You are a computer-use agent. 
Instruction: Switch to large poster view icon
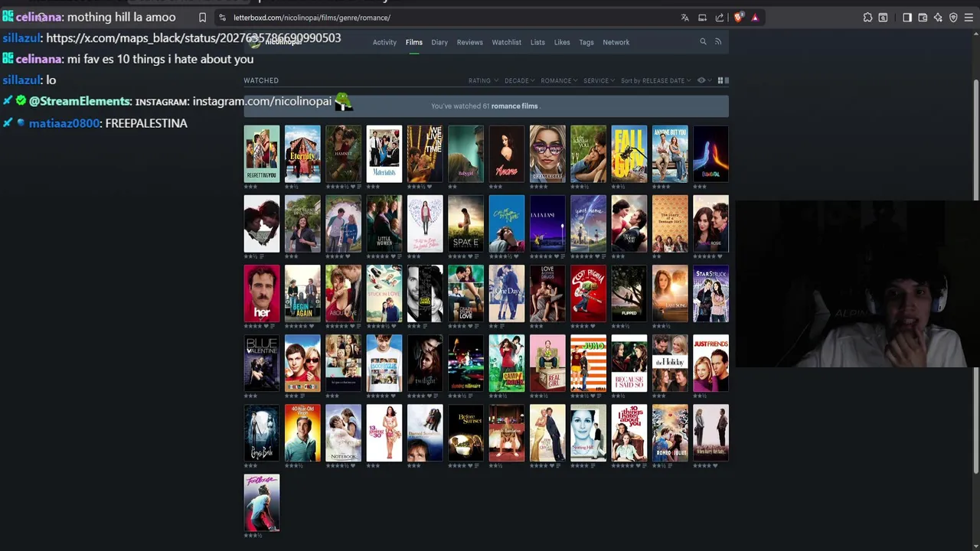coord(727,80)
